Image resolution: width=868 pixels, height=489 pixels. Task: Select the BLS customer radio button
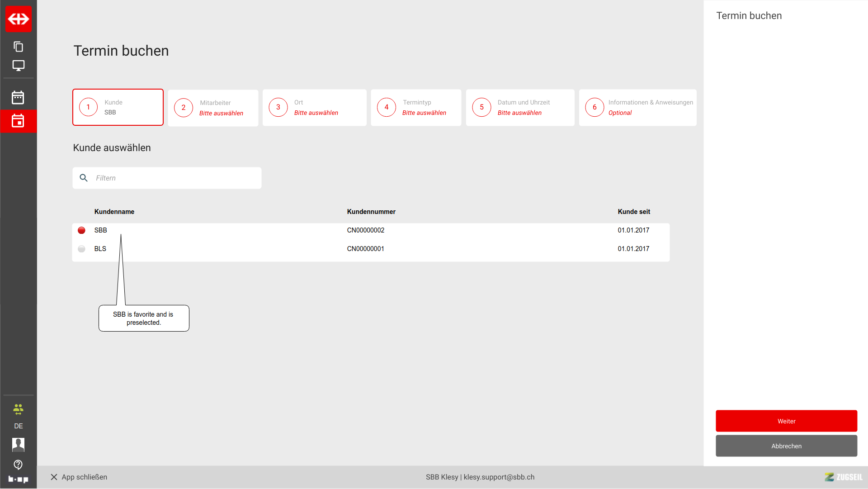pos(81,249)
